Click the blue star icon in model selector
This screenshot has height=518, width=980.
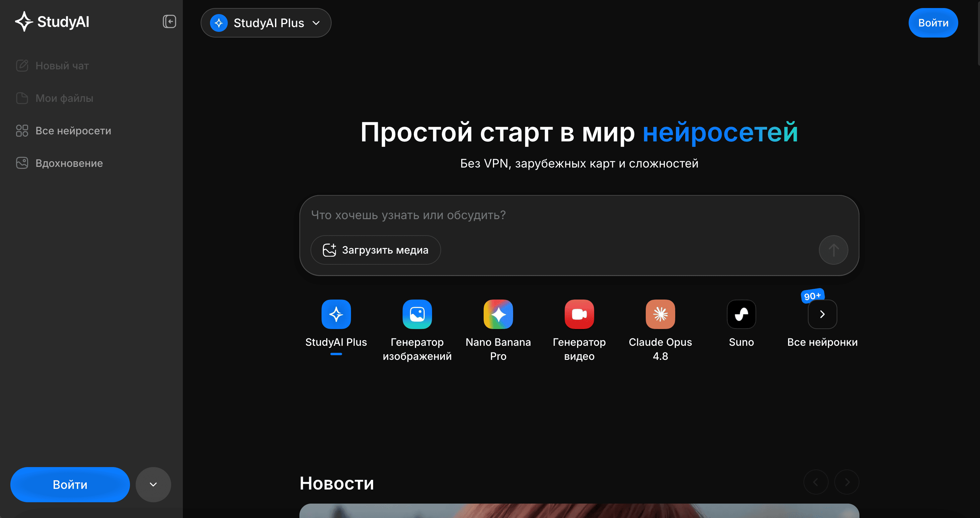[x=219, y=23]
